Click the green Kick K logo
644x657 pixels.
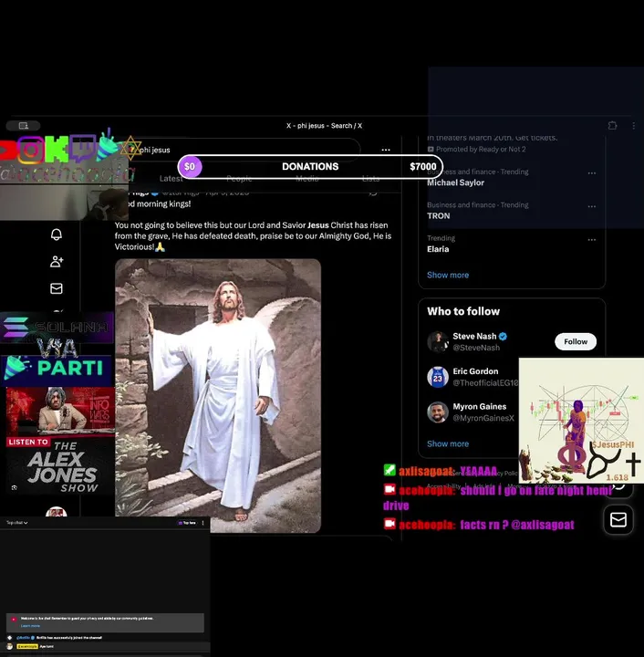click(57, 149)
